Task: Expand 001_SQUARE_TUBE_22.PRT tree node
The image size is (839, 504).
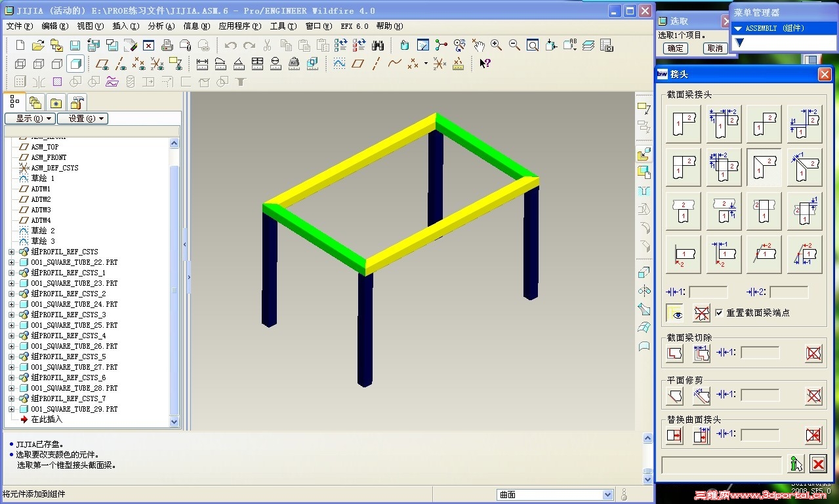Action: tap(11, 262)
